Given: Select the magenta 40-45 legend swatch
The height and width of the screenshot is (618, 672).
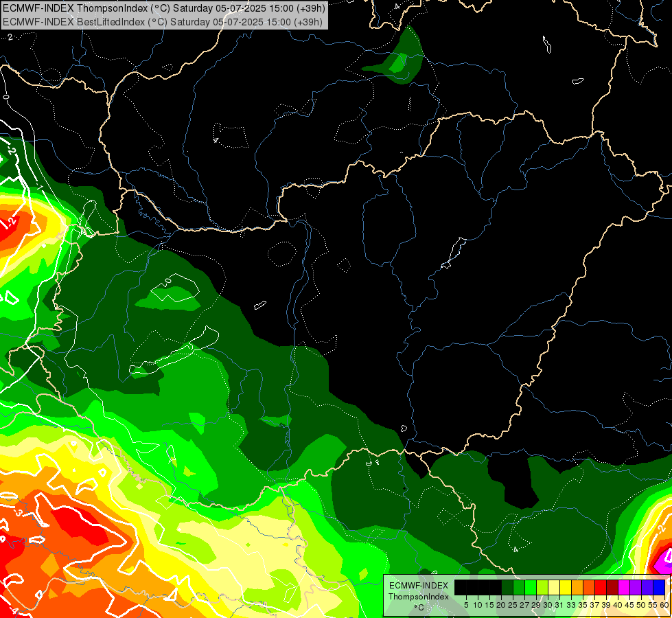Looking at the screenshot, I should (x=624, y=587).
